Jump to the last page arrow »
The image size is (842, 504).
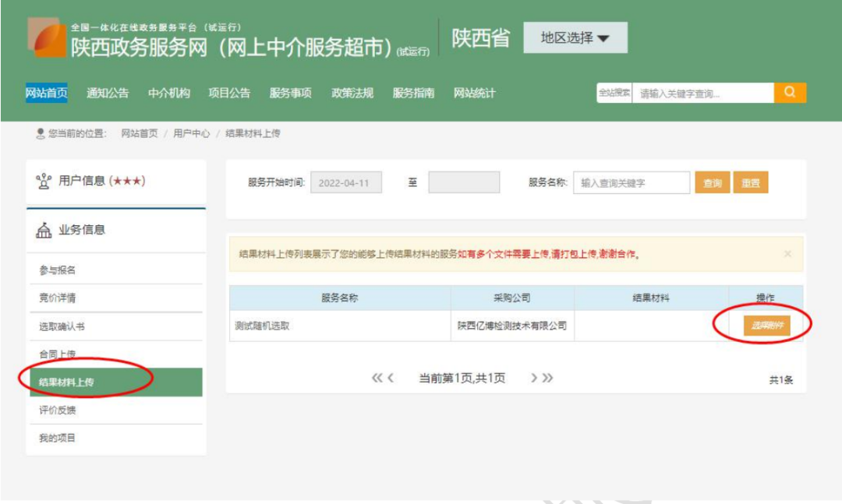pyautogui.click(x=547, y=378)
